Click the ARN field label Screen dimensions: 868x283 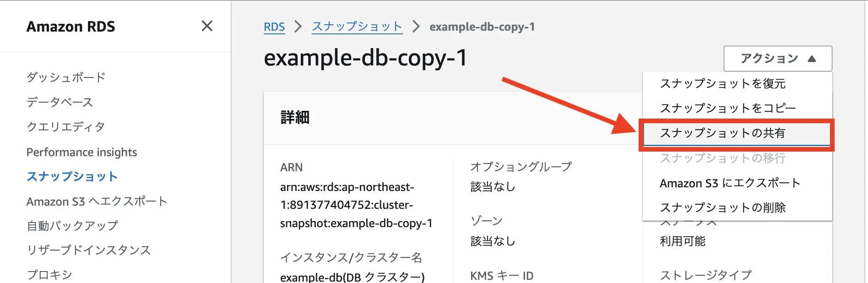[x=291, y=167]
